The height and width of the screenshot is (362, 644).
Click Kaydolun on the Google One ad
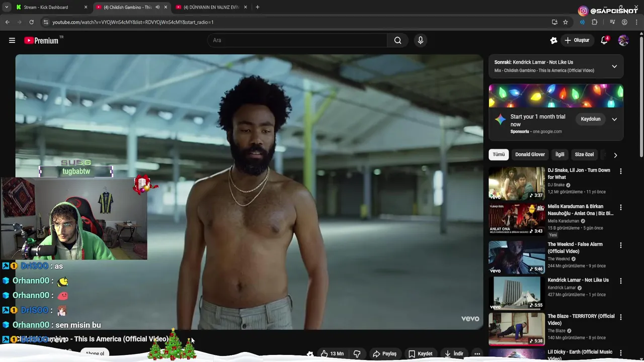tap(591, 119)
